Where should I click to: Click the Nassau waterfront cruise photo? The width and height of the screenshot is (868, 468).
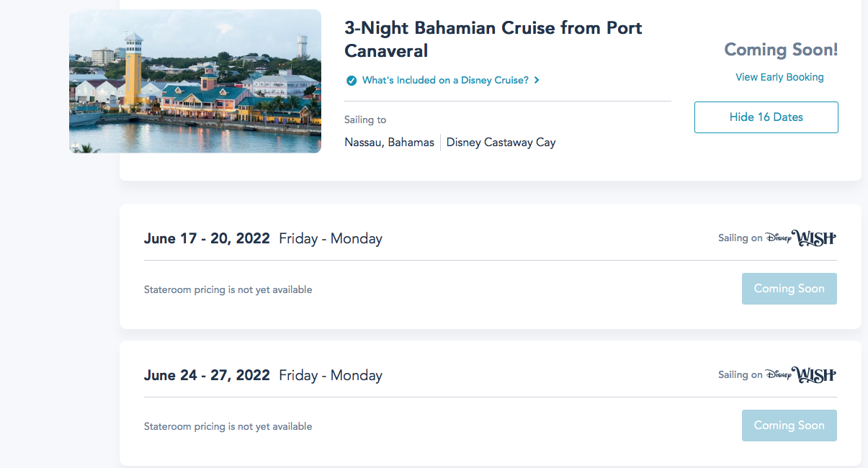[194, 81]
